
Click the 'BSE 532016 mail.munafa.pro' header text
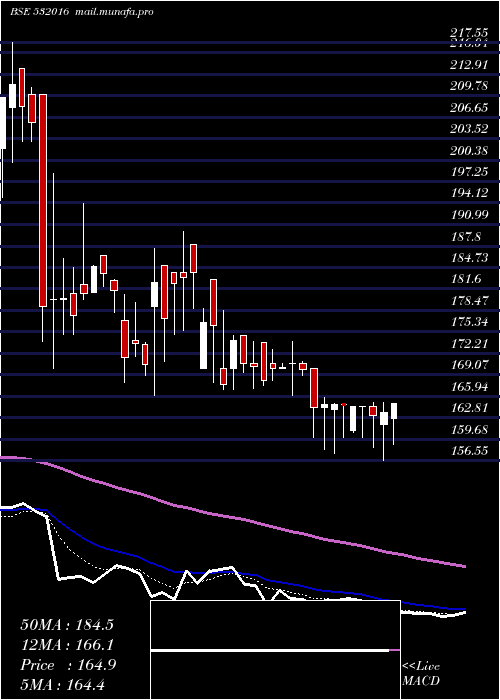[82, 12]
